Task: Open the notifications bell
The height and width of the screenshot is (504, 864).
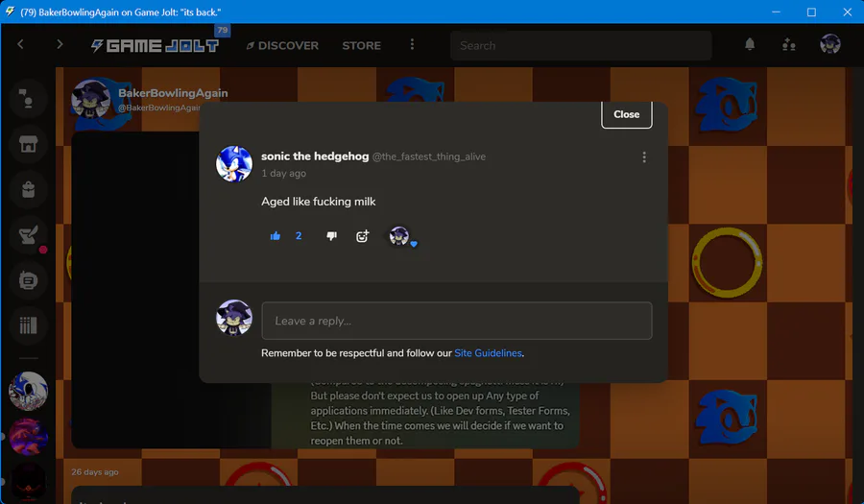Action: pos(750,44)
